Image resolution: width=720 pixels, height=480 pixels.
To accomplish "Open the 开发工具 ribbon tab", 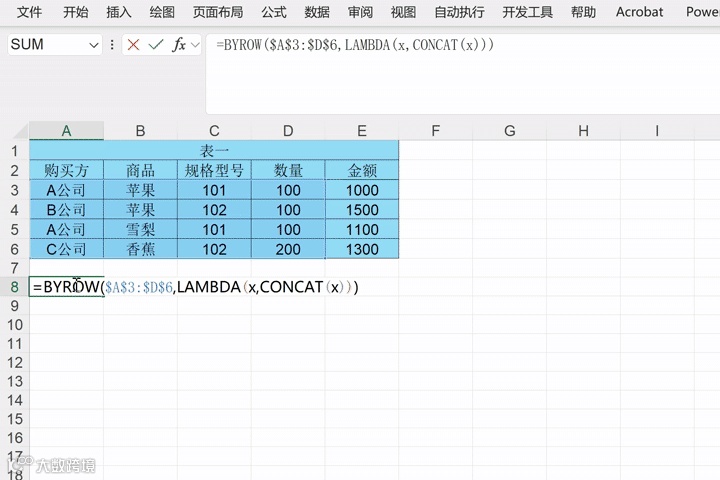I will [x=527, y=12].
